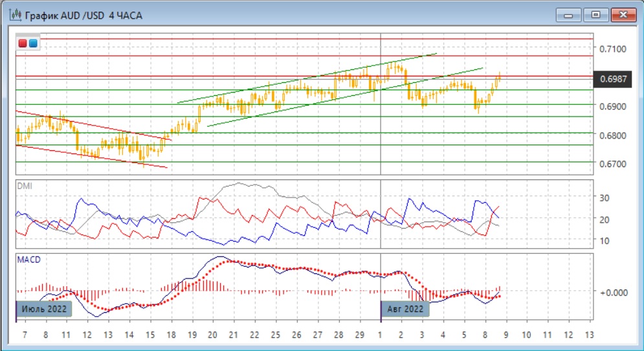
Task: Minimize the AUD/USD chart window
Action: (x=570, y=14)
